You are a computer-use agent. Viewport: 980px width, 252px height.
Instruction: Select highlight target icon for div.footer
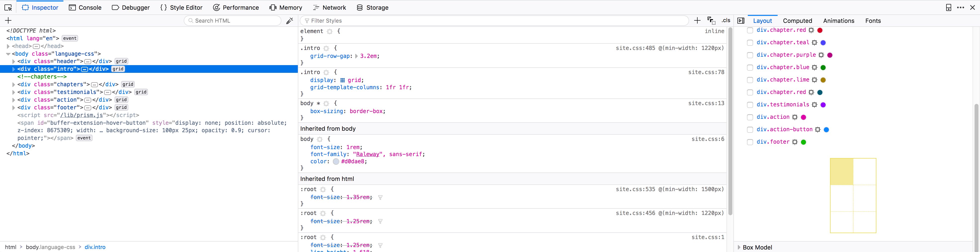click(x=795, y=142)
